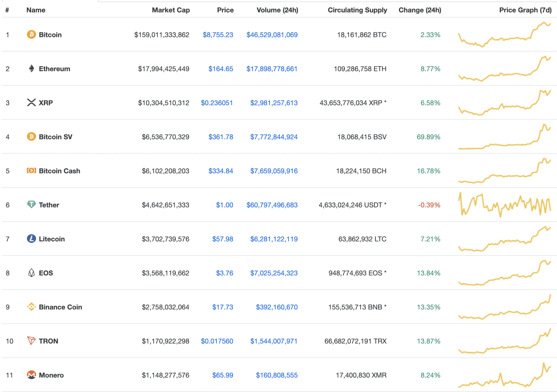Open the Ethereum name link
This screenshot has width=557, height=392.
click(x=54, y=69)
